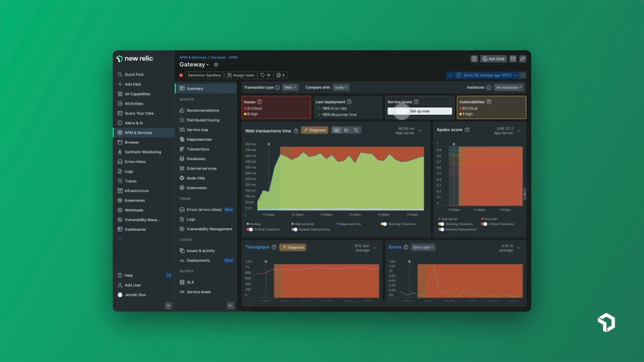
Task: Click Diagnose for Throughput
Action: [292, 247]
